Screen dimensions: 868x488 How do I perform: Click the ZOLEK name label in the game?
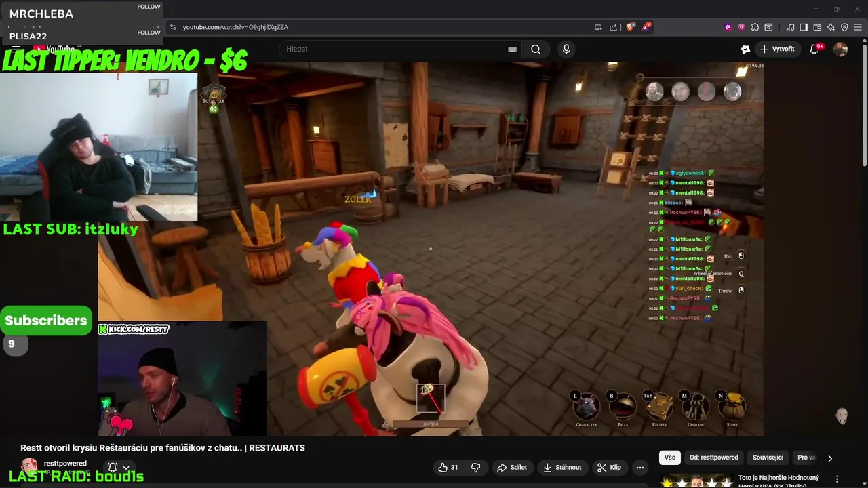(x=357, y=199)
